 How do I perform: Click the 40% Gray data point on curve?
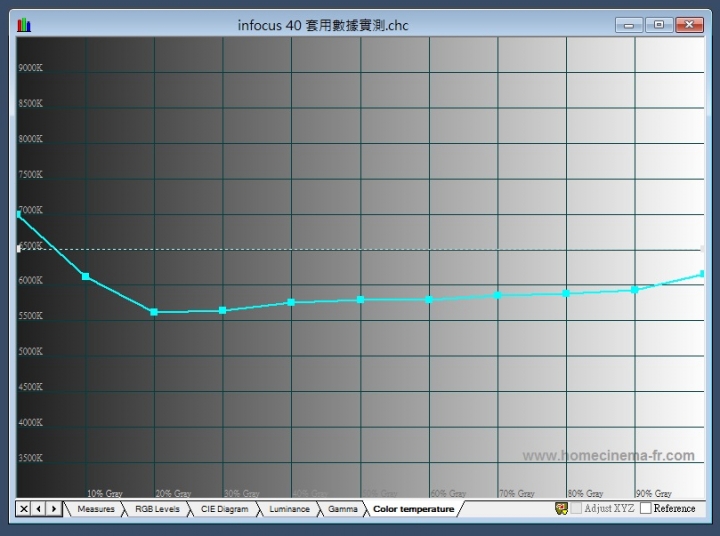(291, 302)
